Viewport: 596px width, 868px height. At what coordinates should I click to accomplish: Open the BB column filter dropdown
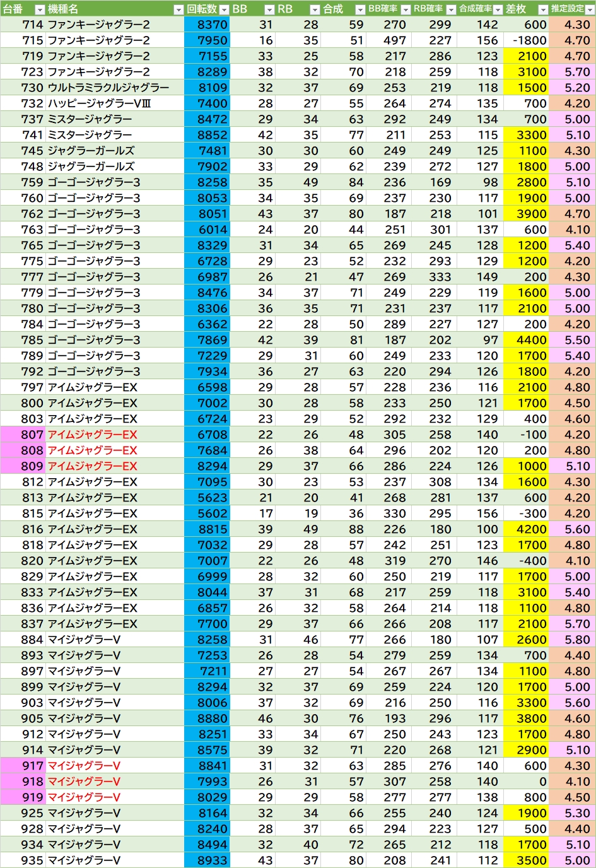pos(269,9)
